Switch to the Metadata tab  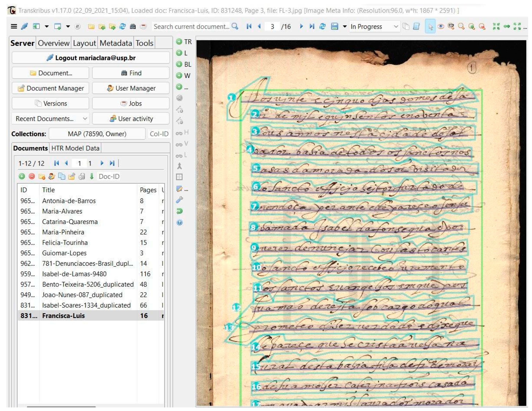click(115, 43)
